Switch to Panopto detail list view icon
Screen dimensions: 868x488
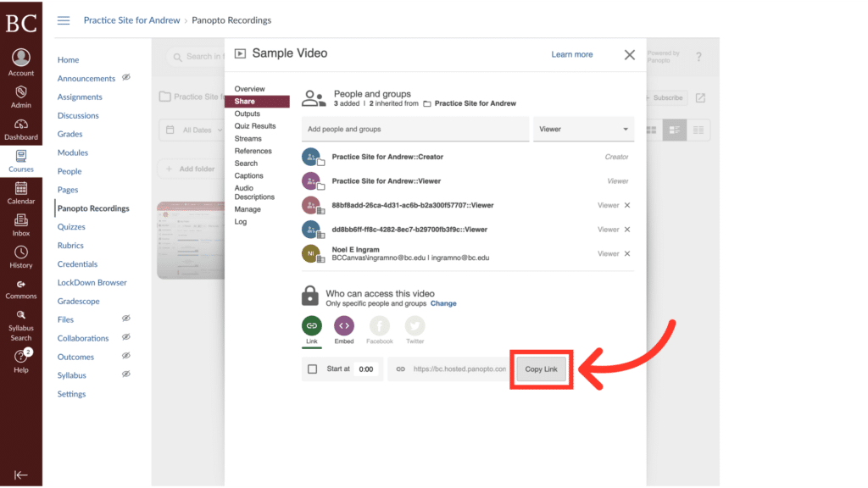674,130
